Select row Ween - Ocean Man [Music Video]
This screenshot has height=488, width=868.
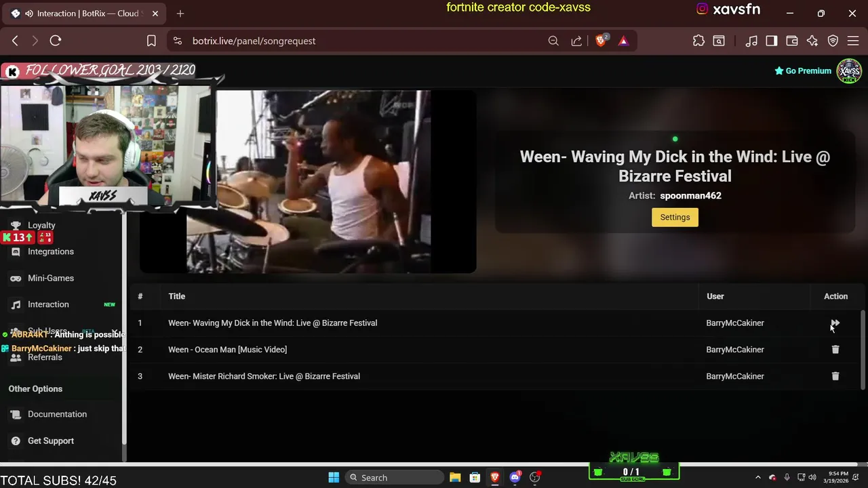[x=227, y=350]
